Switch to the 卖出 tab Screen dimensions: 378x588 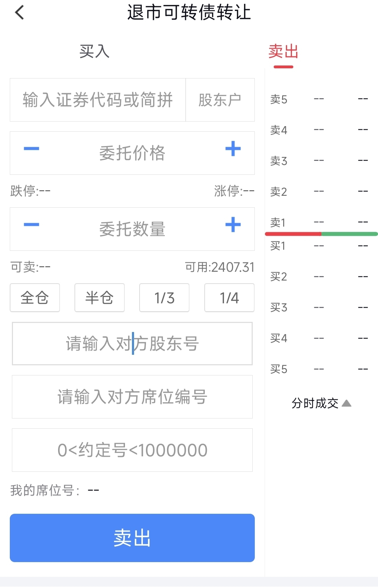(283, 51)
